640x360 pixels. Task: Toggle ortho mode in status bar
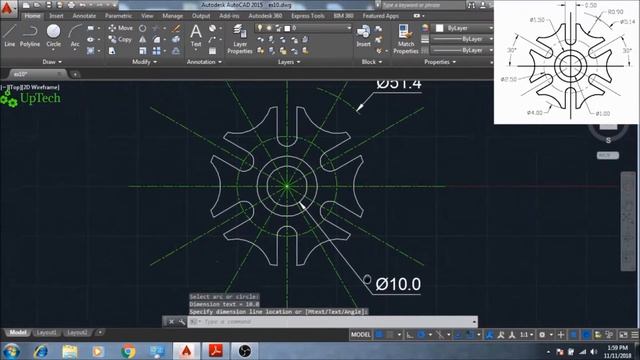point(410,335)
